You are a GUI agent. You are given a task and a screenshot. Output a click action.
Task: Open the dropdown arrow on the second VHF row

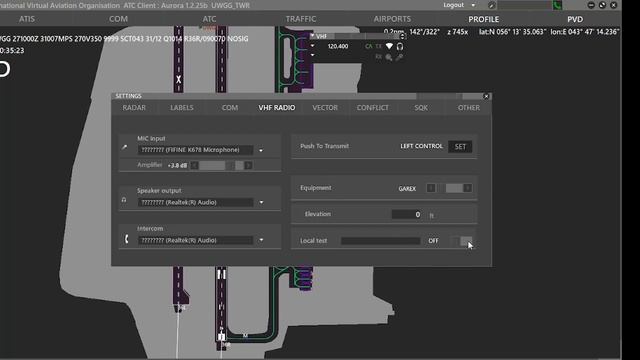(x=313, y=55)
